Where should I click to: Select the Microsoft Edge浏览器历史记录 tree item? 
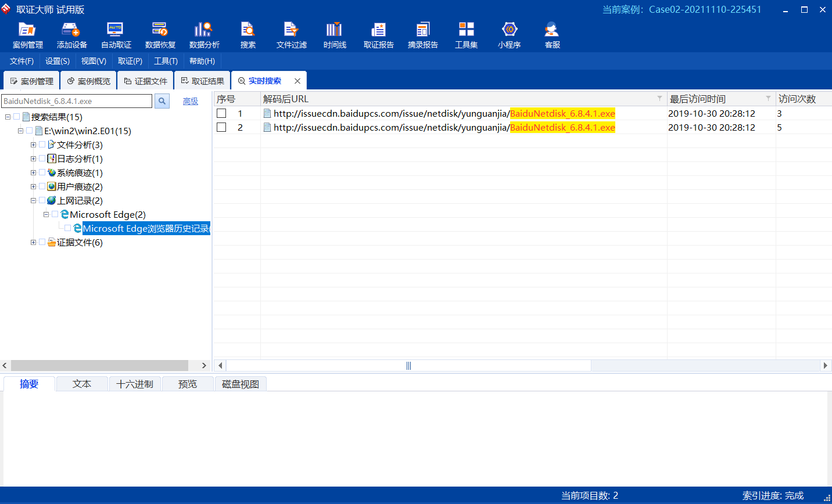145,228
